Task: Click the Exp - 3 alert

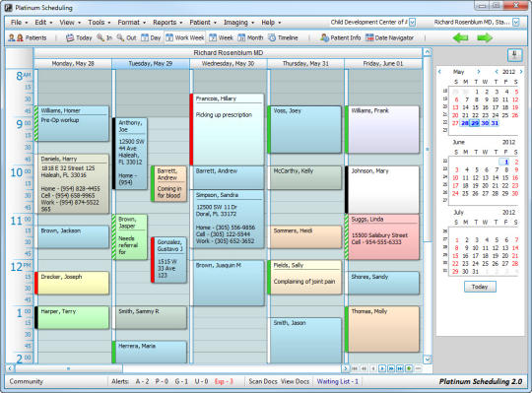Action: tap(224, 381)
